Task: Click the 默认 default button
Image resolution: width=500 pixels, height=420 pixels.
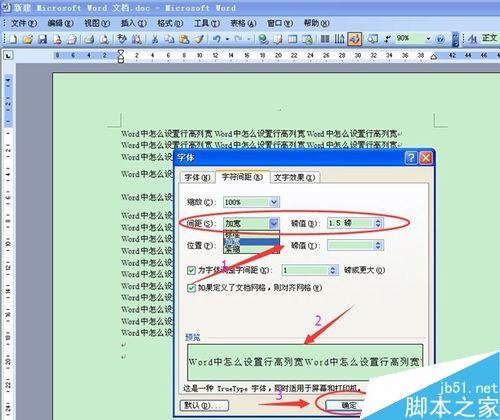Action: (204, 405)
